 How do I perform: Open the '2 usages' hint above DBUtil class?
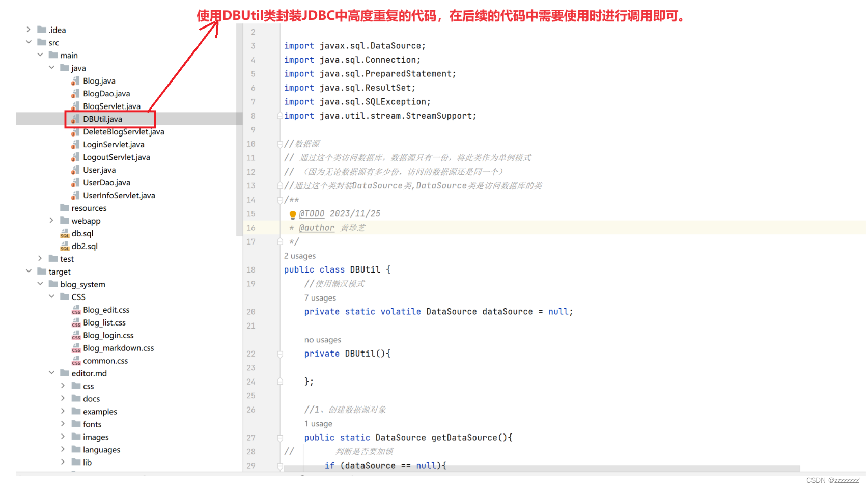[x=299, y=256]
